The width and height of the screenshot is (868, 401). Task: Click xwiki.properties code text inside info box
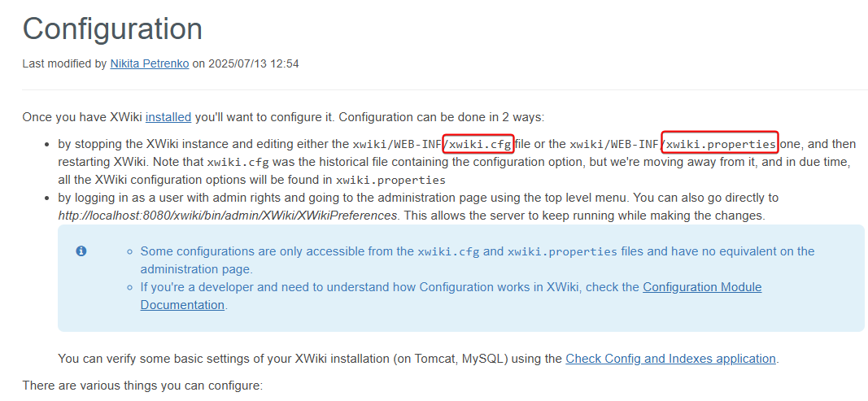point(562,252)
